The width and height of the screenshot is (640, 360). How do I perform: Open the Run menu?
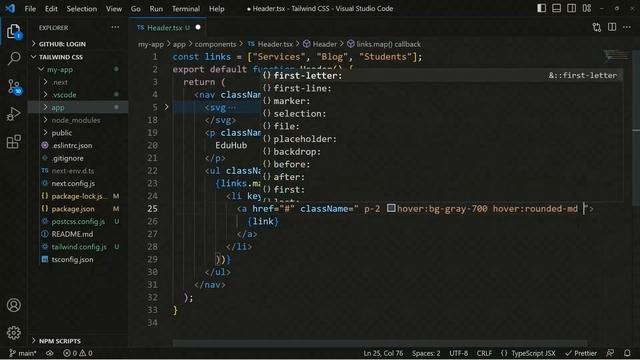click(156, 9)
